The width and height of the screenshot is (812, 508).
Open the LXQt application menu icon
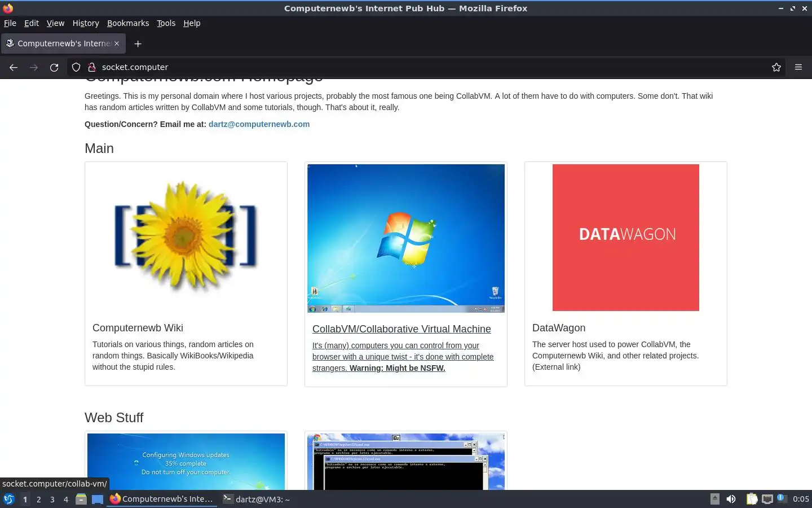(x=8, y=499)
